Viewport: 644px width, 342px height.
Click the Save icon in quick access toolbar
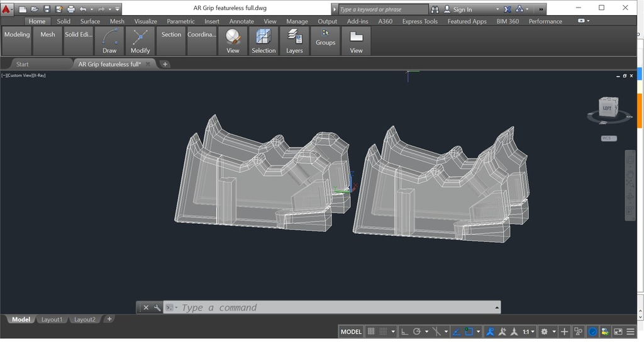47,9
